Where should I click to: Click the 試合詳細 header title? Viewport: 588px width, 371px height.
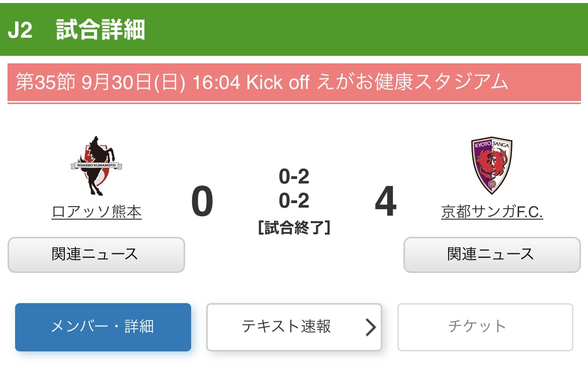pos(101,30)
